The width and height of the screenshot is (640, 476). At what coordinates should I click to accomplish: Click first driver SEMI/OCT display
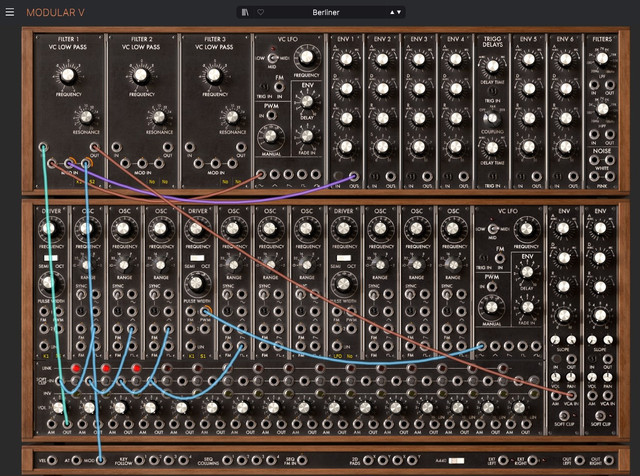click(x=51, y=258)
